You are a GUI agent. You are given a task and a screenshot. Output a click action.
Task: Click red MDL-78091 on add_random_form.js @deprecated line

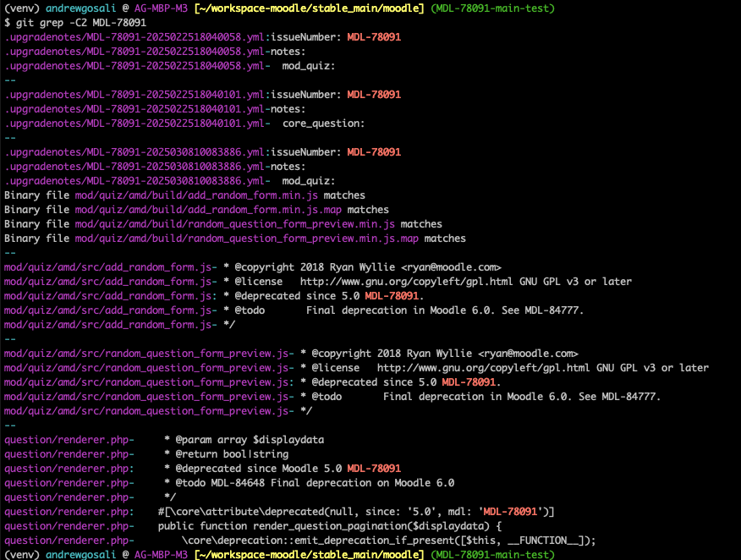click(x=392, y=296)
